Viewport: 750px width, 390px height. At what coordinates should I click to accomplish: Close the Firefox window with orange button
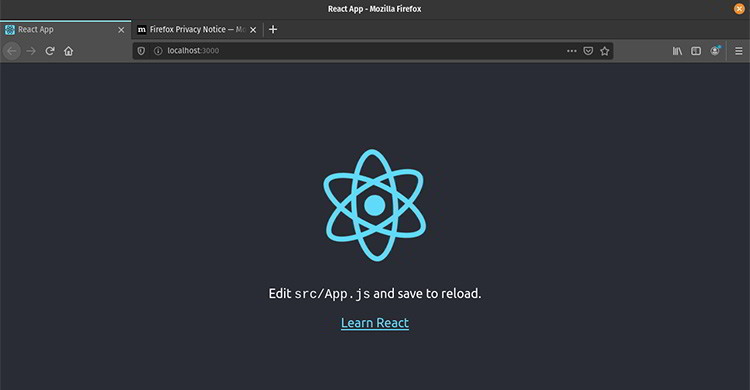(739, 9)
